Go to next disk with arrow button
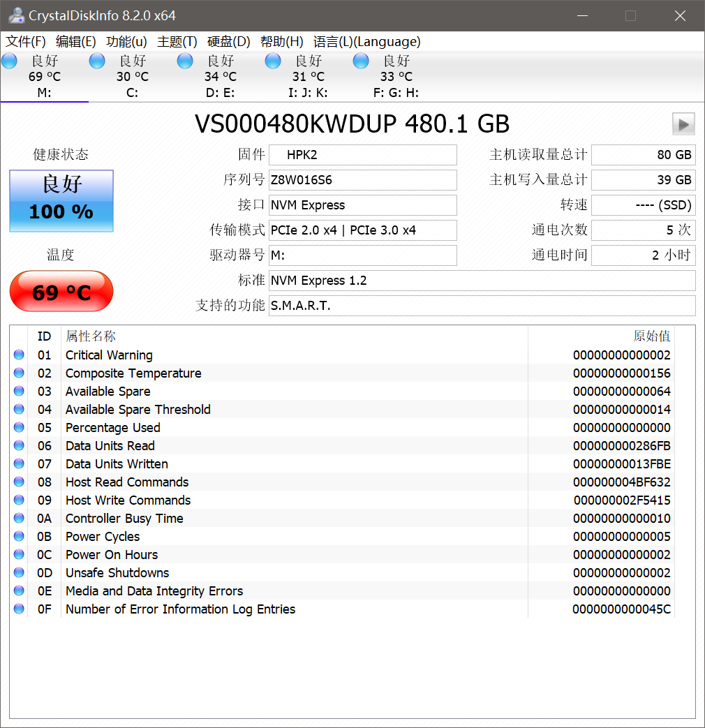705x728 pixels. point(683,124)
